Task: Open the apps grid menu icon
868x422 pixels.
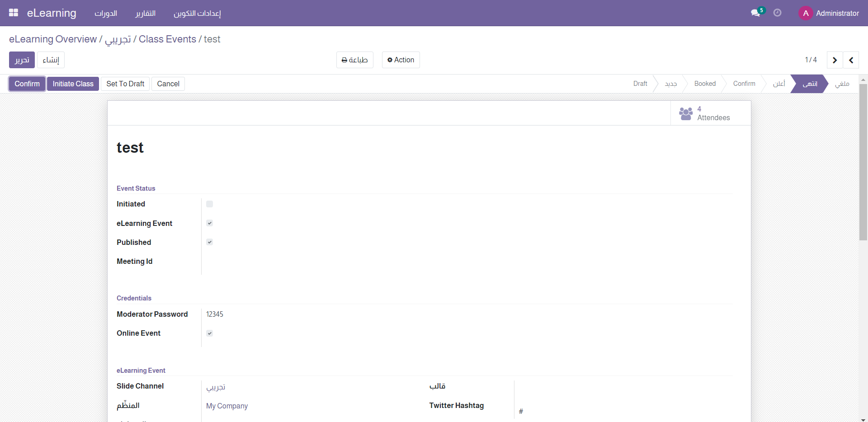Action: (14, 13)
